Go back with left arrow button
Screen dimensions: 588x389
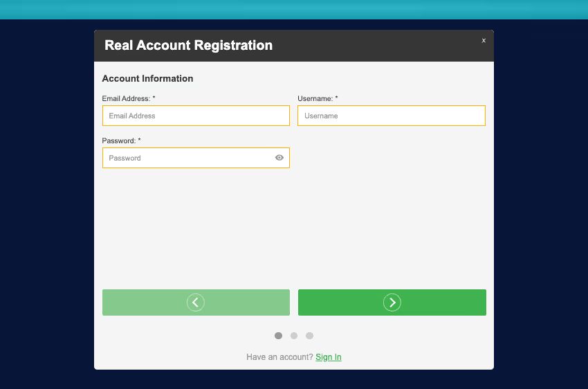coord(196,302)
